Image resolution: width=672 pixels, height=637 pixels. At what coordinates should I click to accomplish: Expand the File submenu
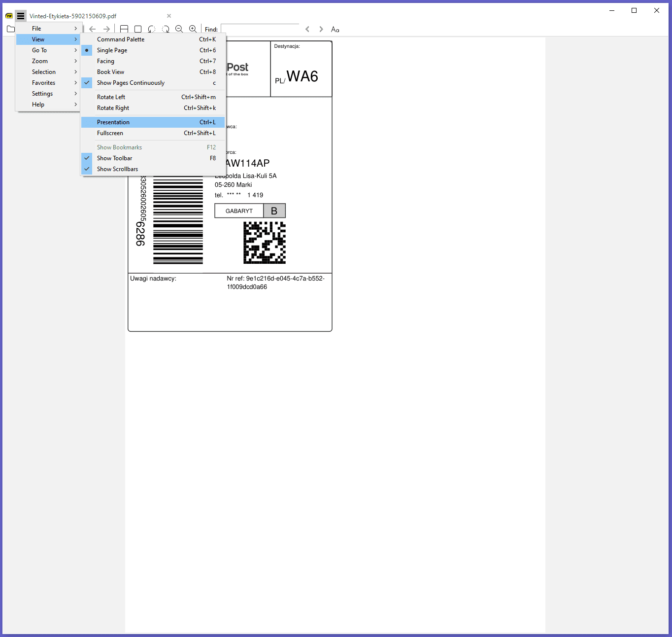click(x=48, y=29)
